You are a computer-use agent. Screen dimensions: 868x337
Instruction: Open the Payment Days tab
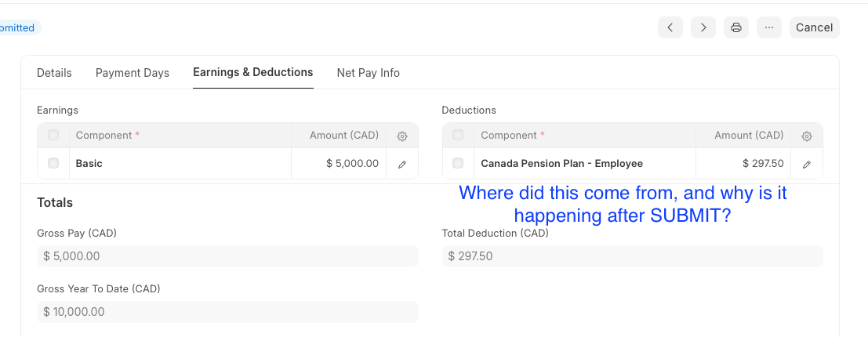pos(133,73)
